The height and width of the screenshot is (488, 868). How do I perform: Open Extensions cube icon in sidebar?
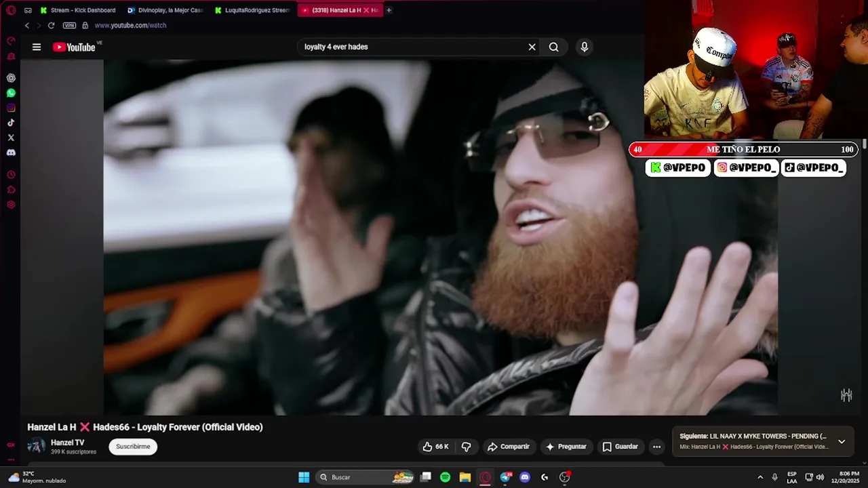coord(11,190)
